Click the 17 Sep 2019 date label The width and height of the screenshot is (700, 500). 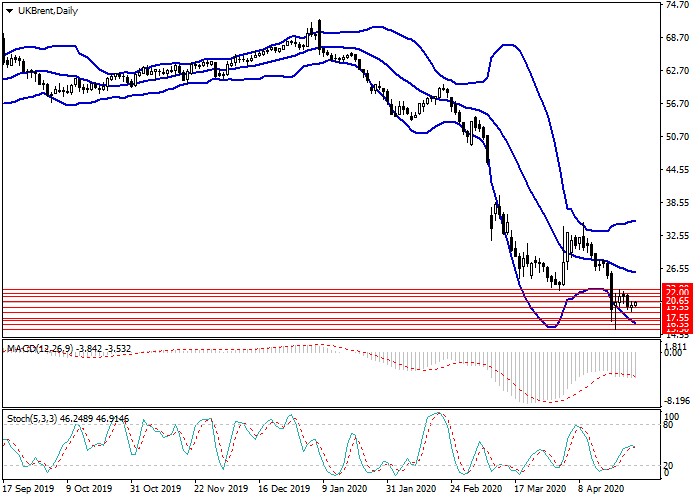[x=26, y=490]
